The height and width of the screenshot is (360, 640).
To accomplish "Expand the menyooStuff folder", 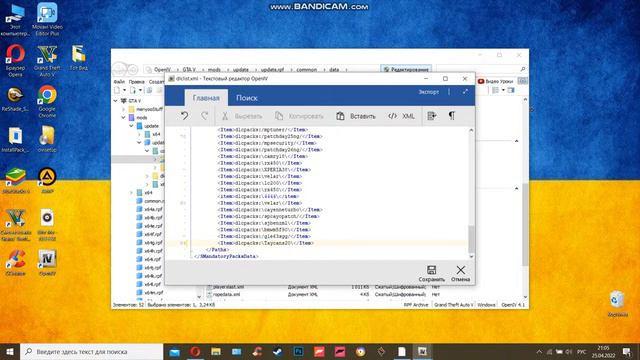I will 123,109.
